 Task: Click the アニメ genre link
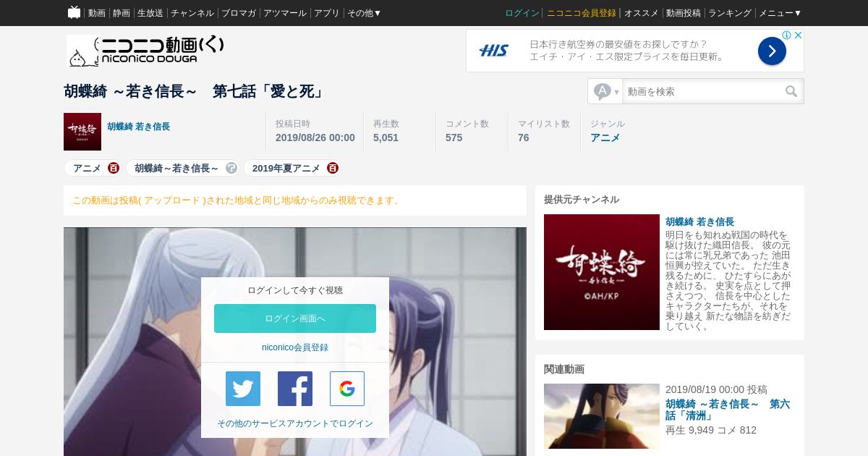click(605, 138)
